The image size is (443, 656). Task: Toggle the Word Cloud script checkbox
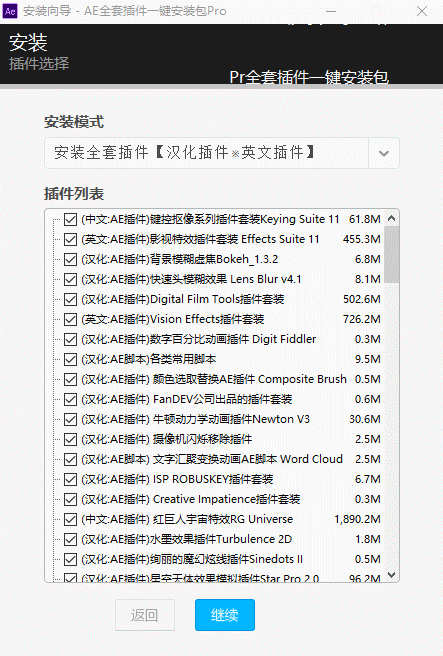[70, 459]
